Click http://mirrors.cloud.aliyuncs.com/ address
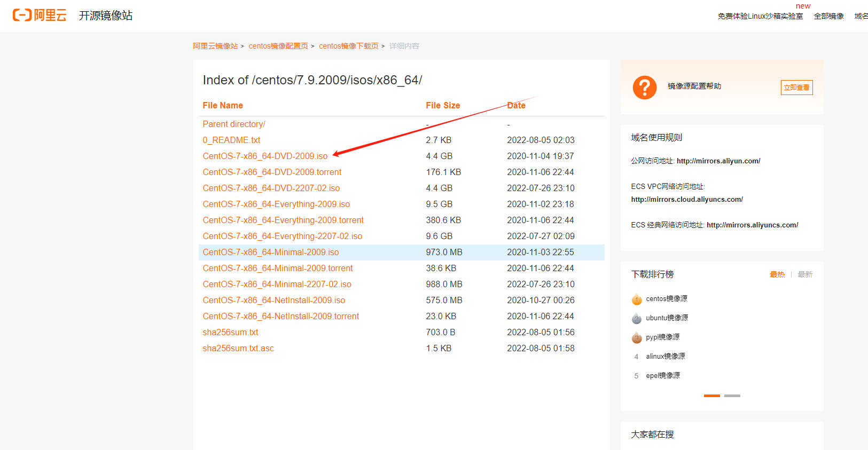This screenshot has height=450, width=868. [x=687, y=200]
